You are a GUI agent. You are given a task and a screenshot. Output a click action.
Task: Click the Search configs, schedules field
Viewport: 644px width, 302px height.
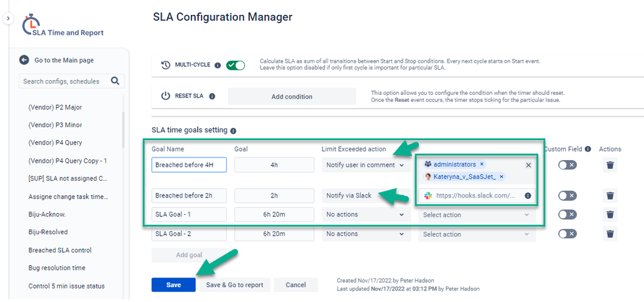coord(72,81)
